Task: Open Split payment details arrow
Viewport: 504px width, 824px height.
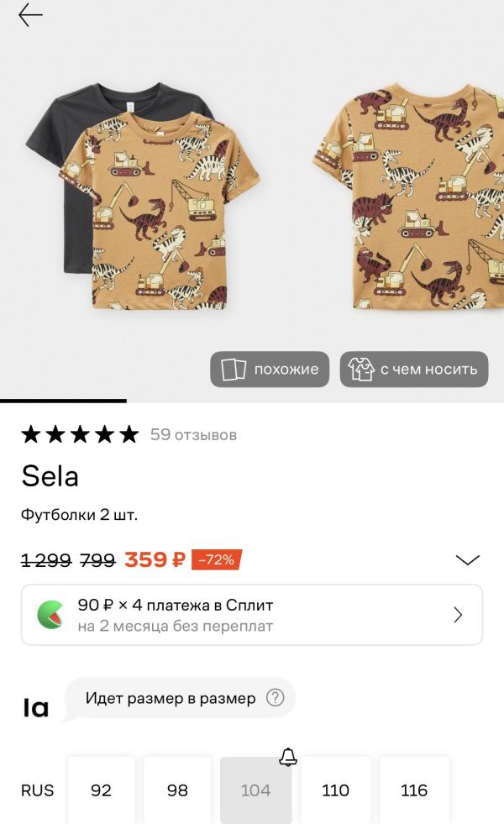Action: (458, 615)
